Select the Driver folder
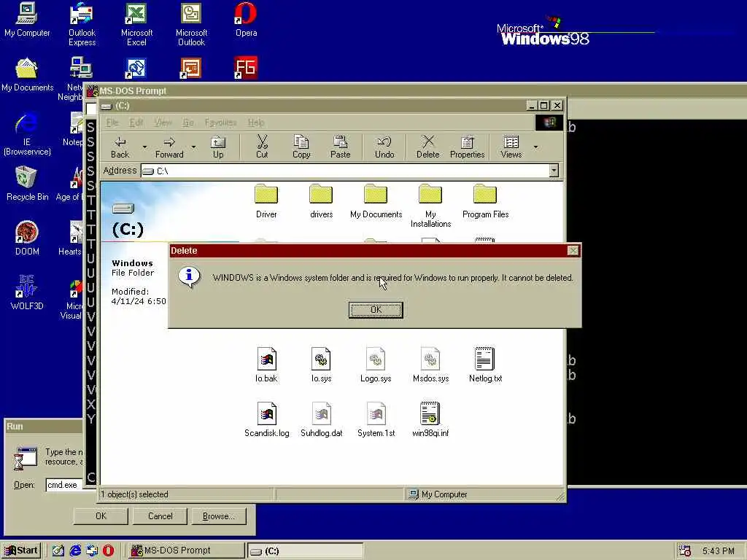 click(266, 202)
